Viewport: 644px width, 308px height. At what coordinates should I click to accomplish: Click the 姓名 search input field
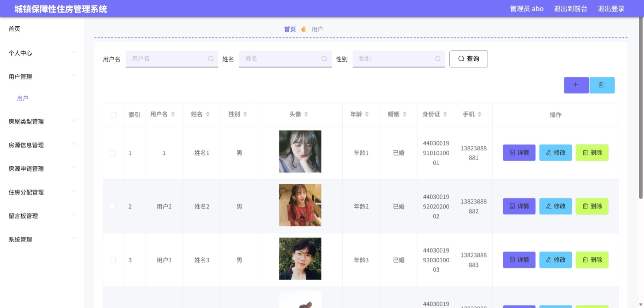point(285,59)
